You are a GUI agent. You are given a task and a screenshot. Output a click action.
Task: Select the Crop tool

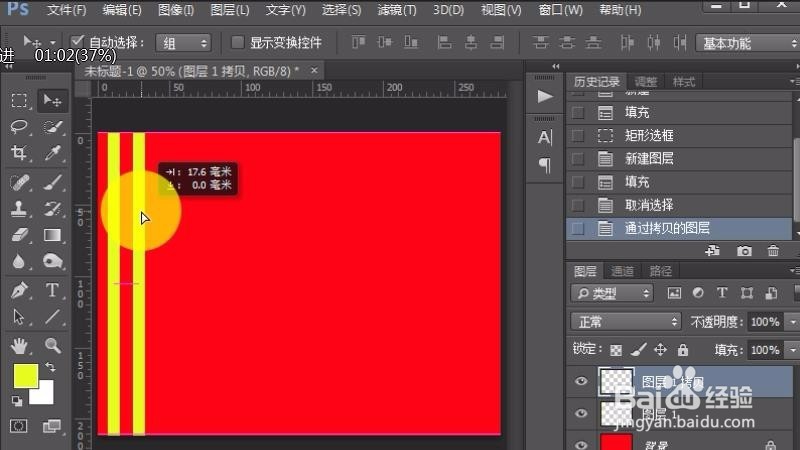19,153
